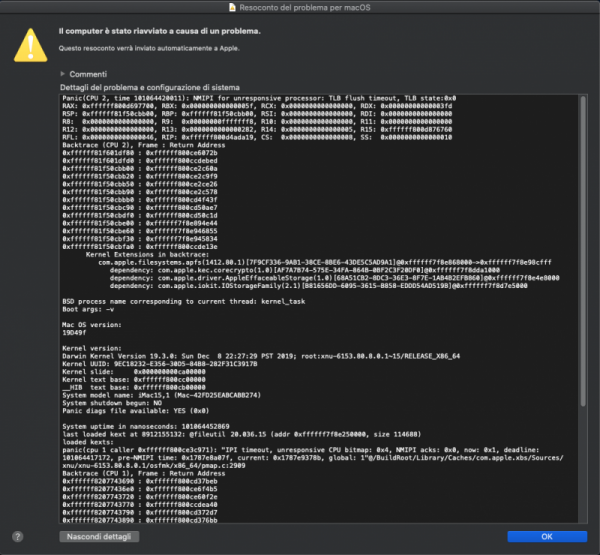The image size is (600, 555).
Task: Click 'System model name: iMac15,1' line
Action: click(161, 395)
